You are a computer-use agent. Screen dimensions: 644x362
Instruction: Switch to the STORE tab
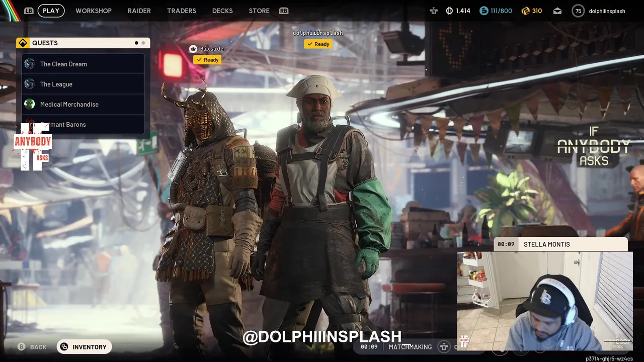tap(259, 11)
